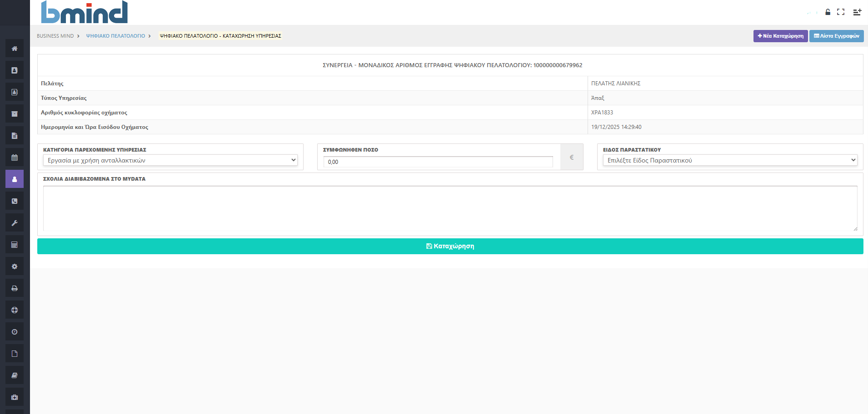This screenshot has width=868, height=414.
Task: Open the ΚΑΤΗΓΟΡΙΑ ΠΑΡΕΧΟΜΕΝΗΣ ΥΠΗΡΕΣΙΑΣ dropdown
Action: [x=170, y=160]
